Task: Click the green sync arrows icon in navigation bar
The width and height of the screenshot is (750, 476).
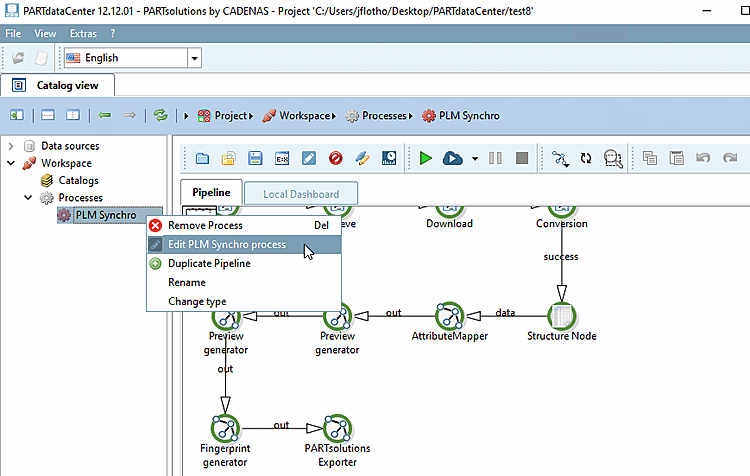Action: 160,115
